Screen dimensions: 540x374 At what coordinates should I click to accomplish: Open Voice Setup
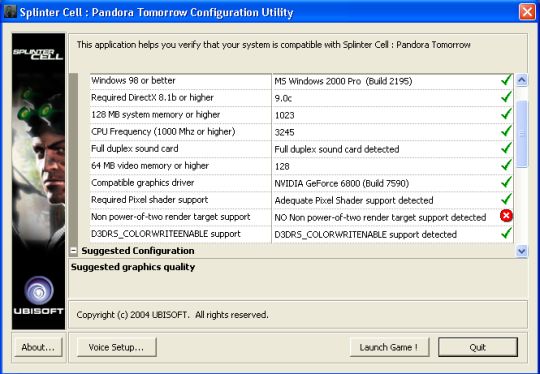116,347
